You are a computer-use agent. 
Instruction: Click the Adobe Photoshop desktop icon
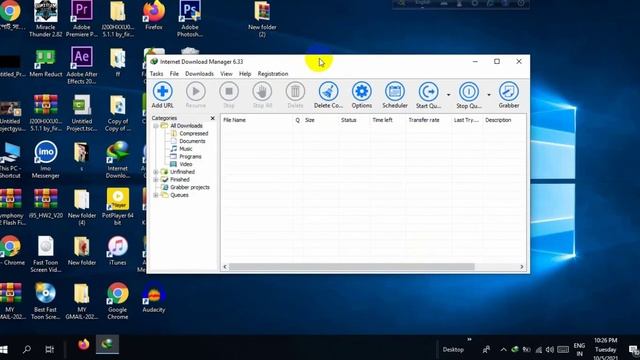190,18
